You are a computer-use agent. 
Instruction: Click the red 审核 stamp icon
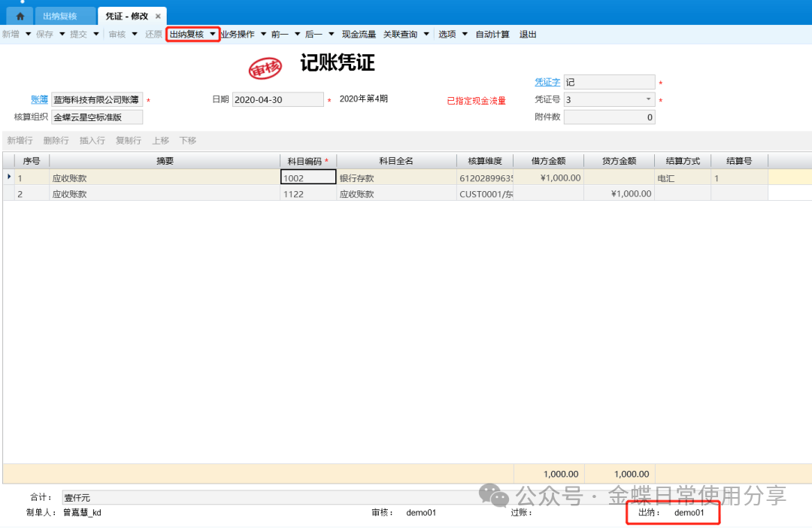(x=265, y=68)
